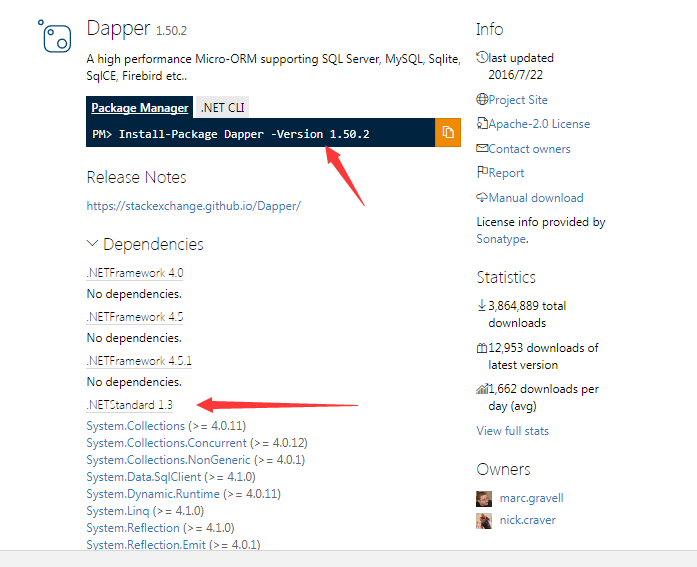The width and height of the screenshot is (697, 567).
Task: Collapse the Dependencies section chevron
Action: tap(92, 244)
